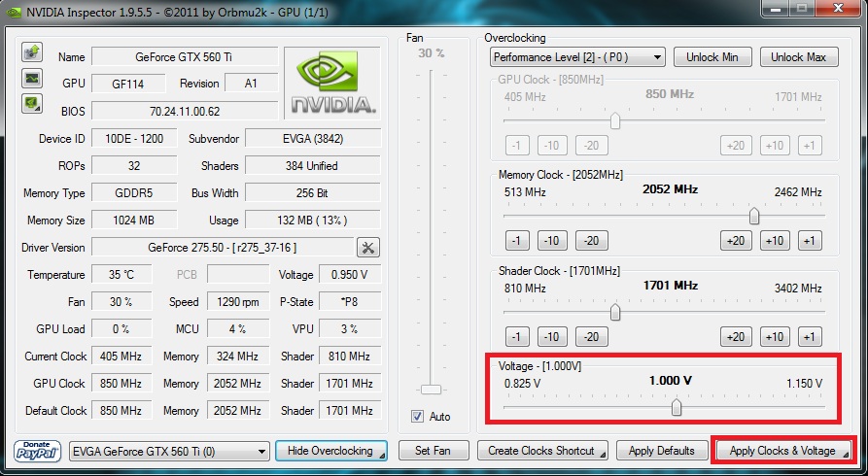The width and height of the screenshot is (868, 476).
Task: Increase Memory Clock by 10 MHz
Action: click(775, 241)
